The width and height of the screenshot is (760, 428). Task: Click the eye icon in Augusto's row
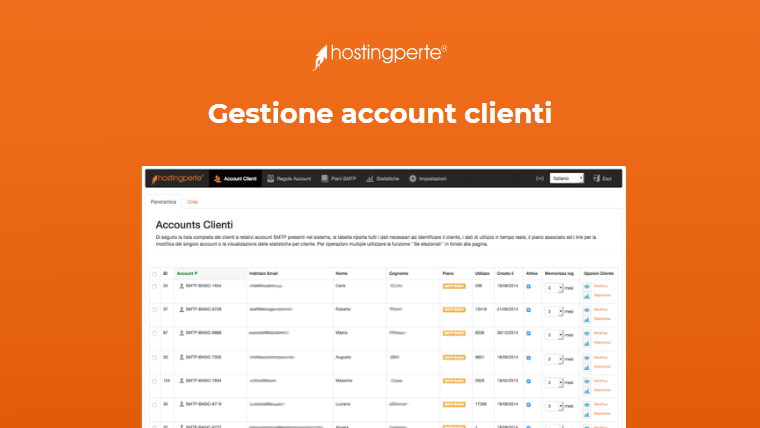pyautogui.click(x=586, y=356)
